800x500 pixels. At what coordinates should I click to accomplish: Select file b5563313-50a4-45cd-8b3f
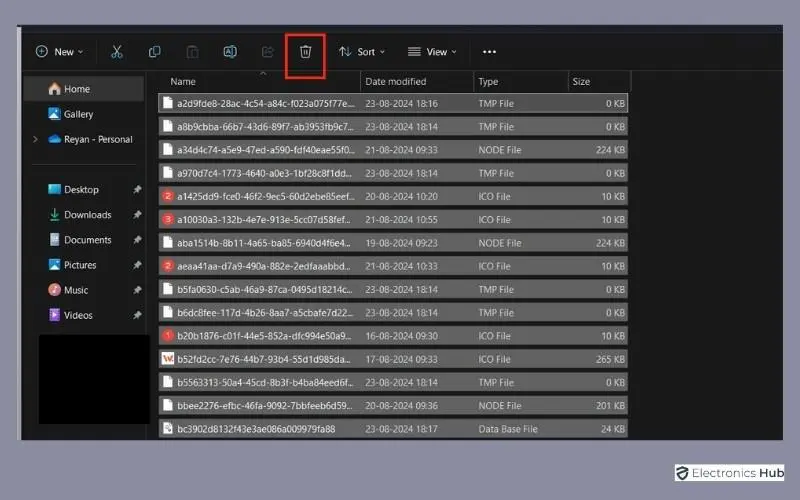point(393,382)
